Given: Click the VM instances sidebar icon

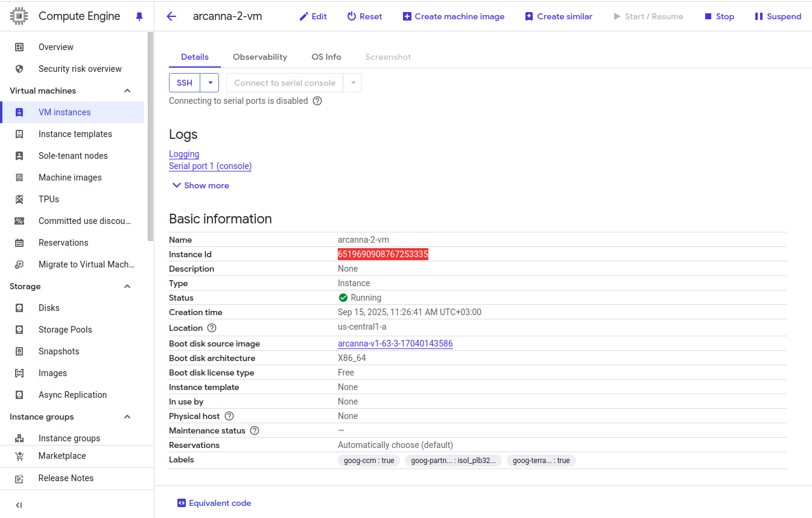Looking at the screenshot, I should click(x=19, y=112).
